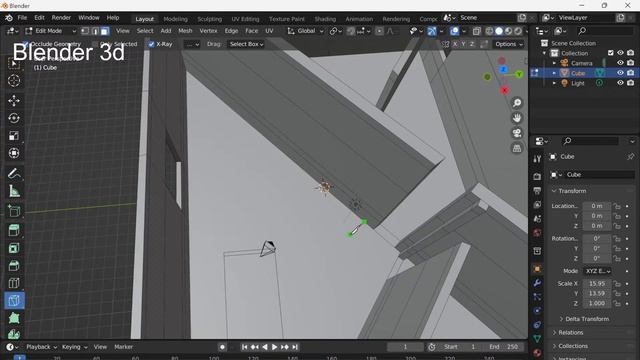The image size is (640, 360).
Task: Open the Render properties tab
Action: tap(537, 176)
